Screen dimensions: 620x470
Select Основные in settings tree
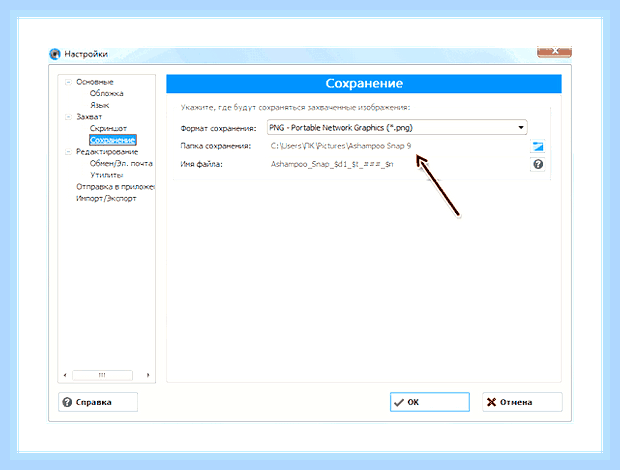click(x=95, y=82)
